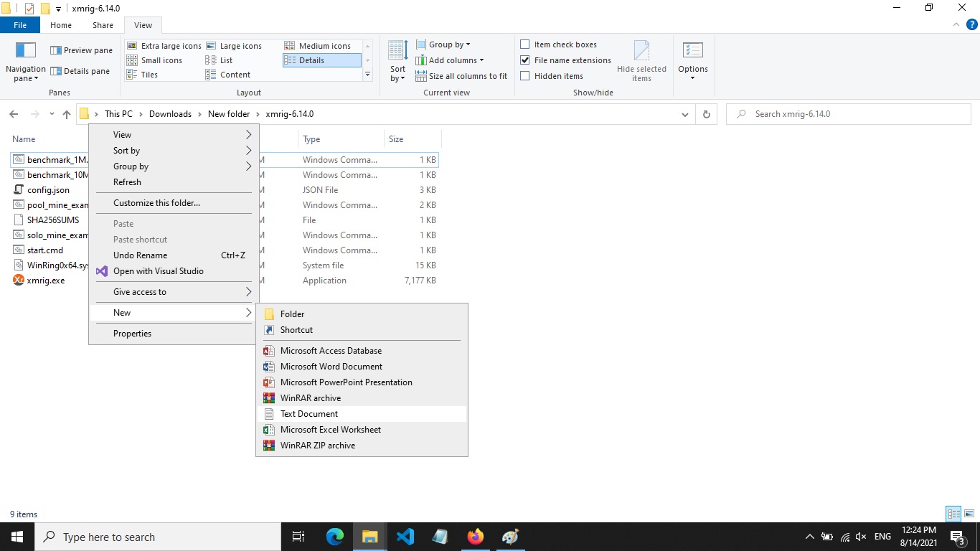Image resolution: width=980 pixels, height=551 pixels.
Task: Switch to the Home tab
Action: click(x=61, y=25)
